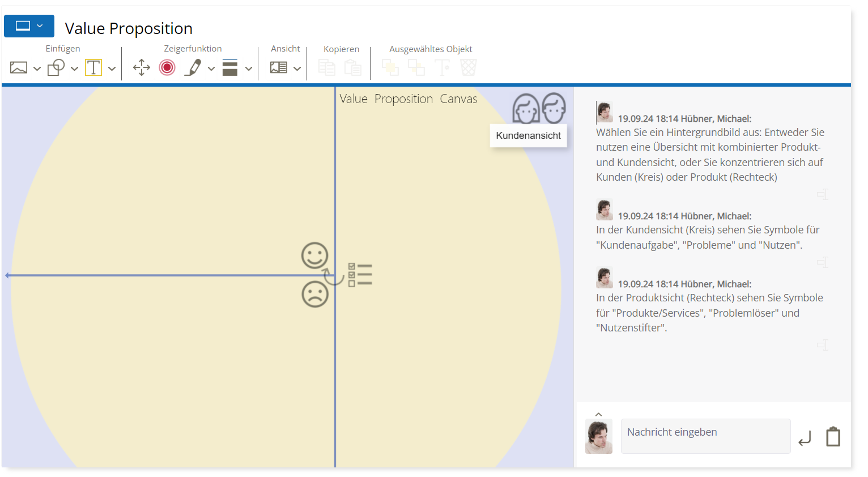Expand the line thickness dropdown arrow
Viewport: 868px width, 477px height.
pyautogui.click(x=249, y=69)
